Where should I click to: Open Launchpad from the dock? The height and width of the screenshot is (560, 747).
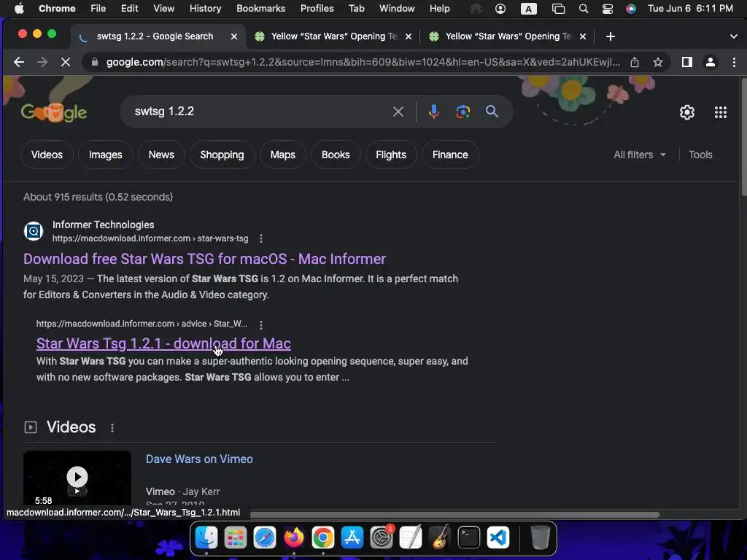pyautogui.click(x=236, y=538)
